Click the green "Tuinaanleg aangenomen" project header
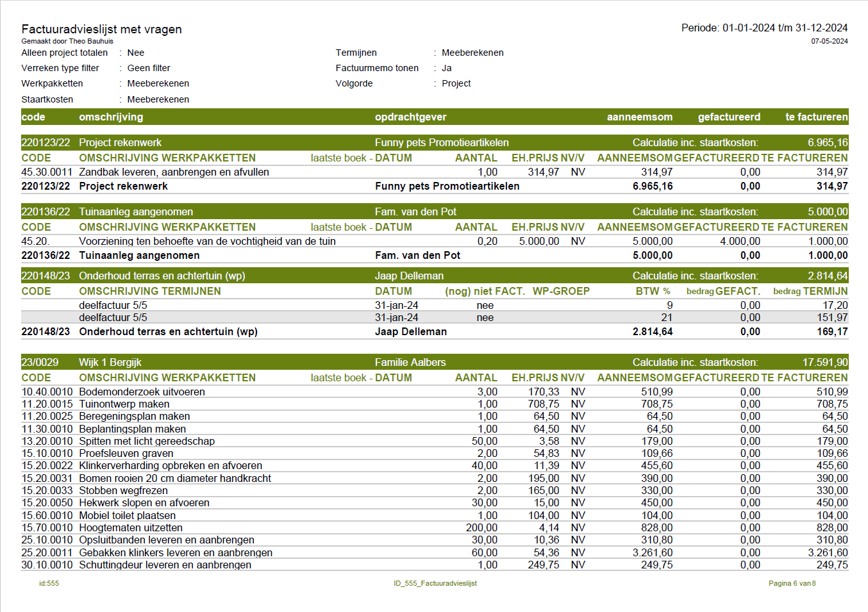Image resolution: width=868 pixels, height=612 pixels. [136, 212]
